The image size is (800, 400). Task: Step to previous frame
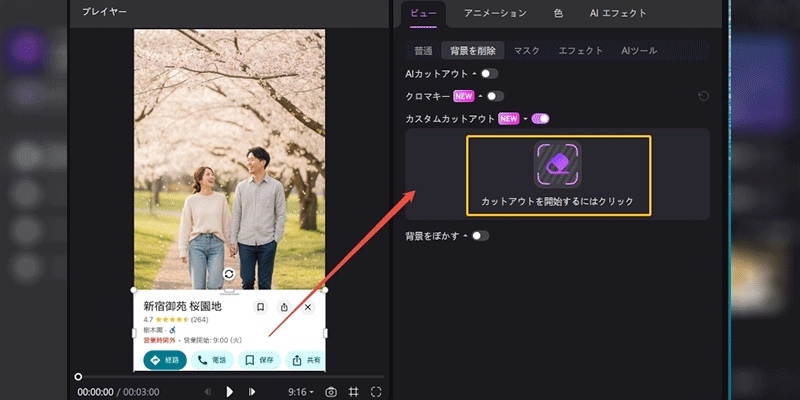click(x=208, y=392)
